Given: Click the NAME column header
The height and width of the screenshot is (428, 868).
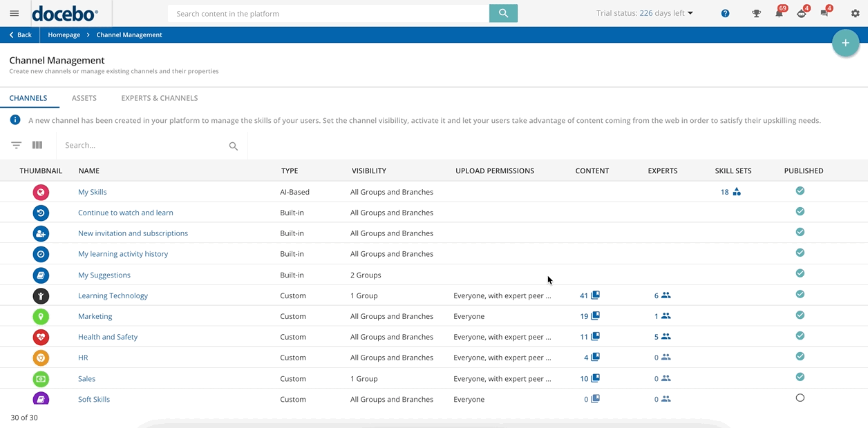Looking at the screenshot, I should pyautogui.click(x=89, y=171).
